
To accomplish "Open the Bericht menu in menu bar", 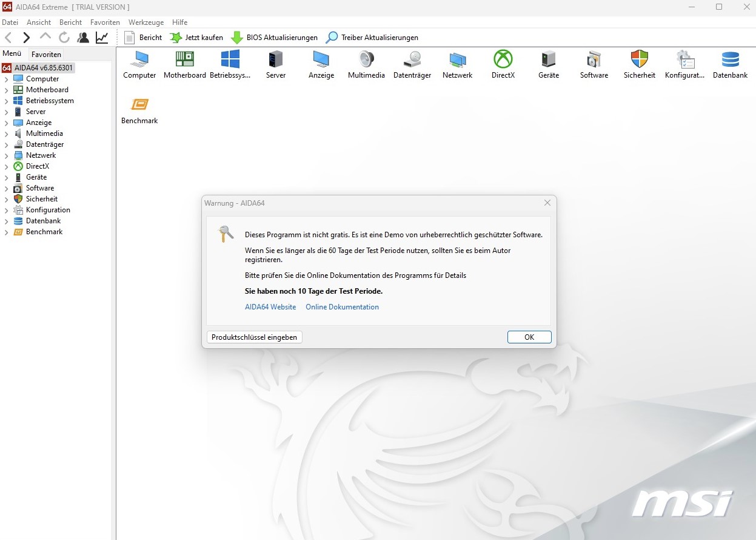I will pyautogui.click(x=70, y=22).
